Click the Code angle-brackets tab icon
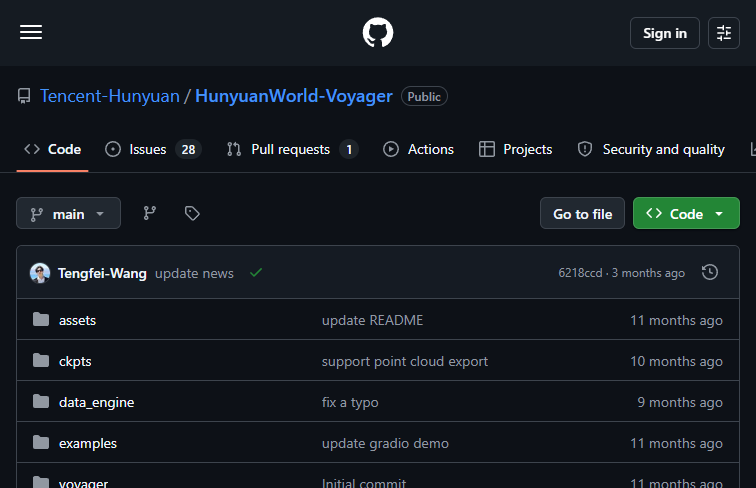The width and height of the screenshot is (756, 488). (x=32, y=149)
